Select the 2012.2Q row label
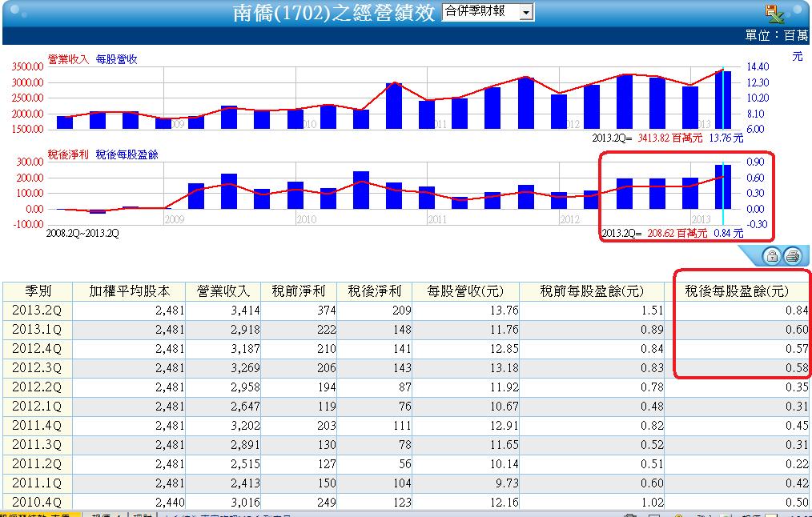Screen dimensions: 812x517 coord(37,387)
